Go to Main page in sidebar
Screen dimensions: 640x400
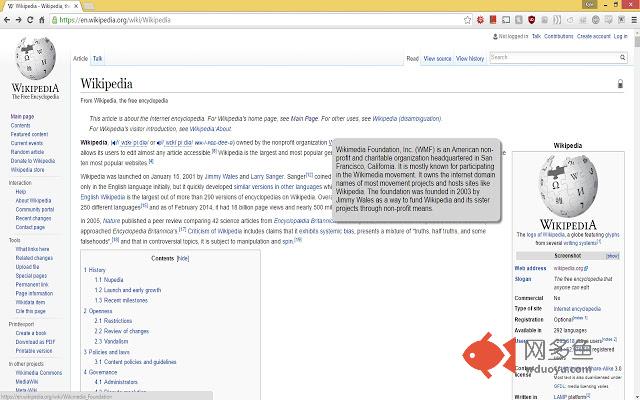coord(22,117)
